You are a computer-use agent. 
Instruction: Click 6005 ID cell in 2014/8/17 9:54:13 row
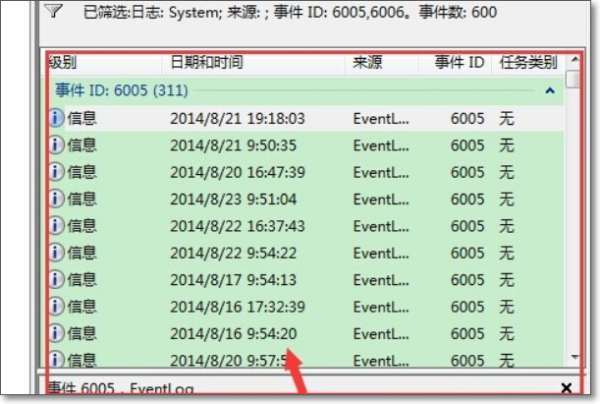(467, 280)
